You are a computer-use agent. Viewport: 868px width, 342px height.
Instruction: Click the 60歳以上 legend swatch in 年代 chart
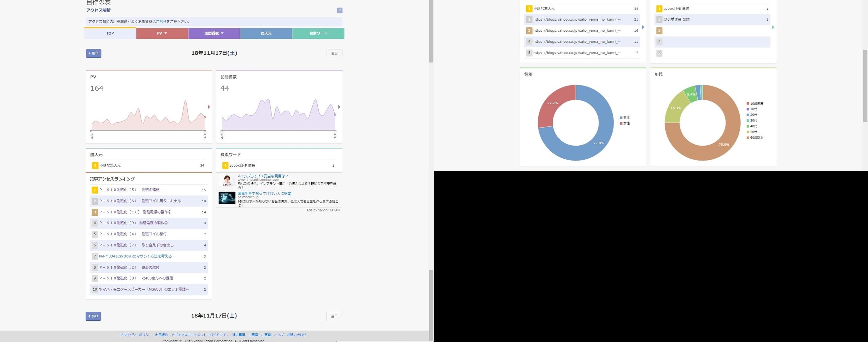(748, 138)
